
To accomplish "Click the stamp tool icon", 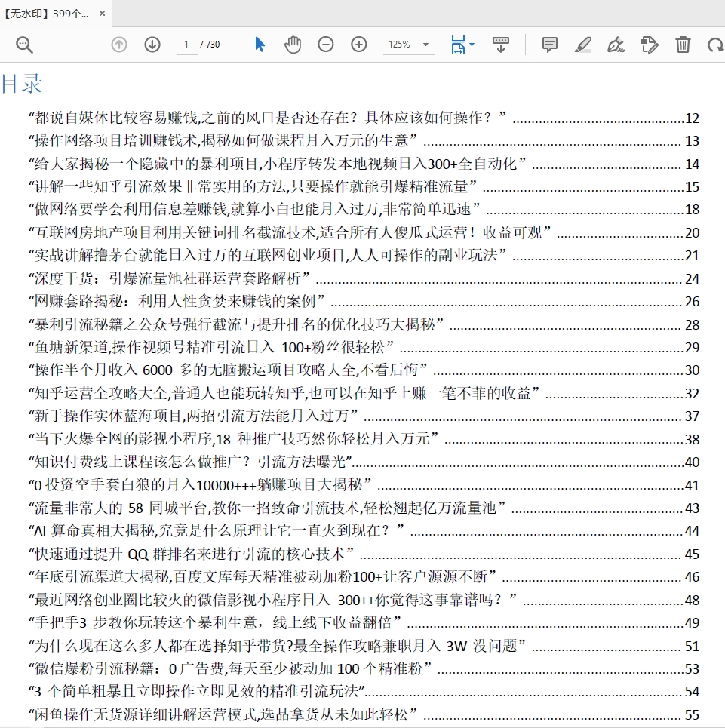I will (649, 45).
